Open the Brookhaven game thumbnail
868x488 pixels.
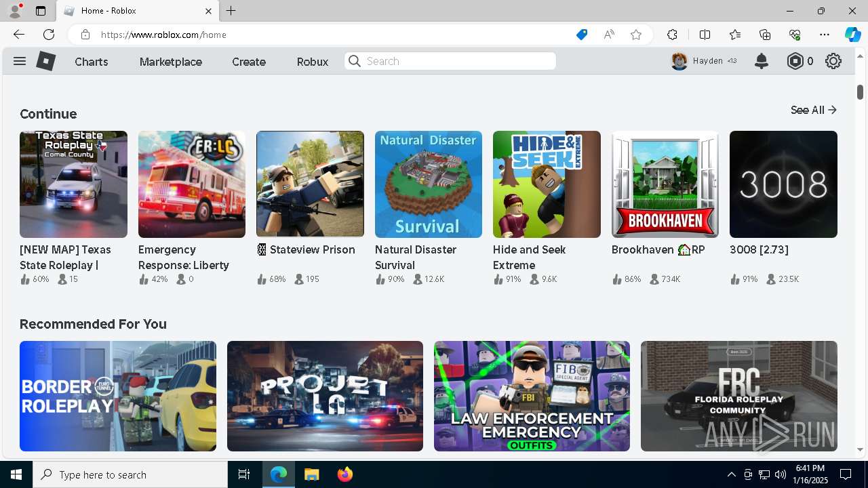[665, 184]
